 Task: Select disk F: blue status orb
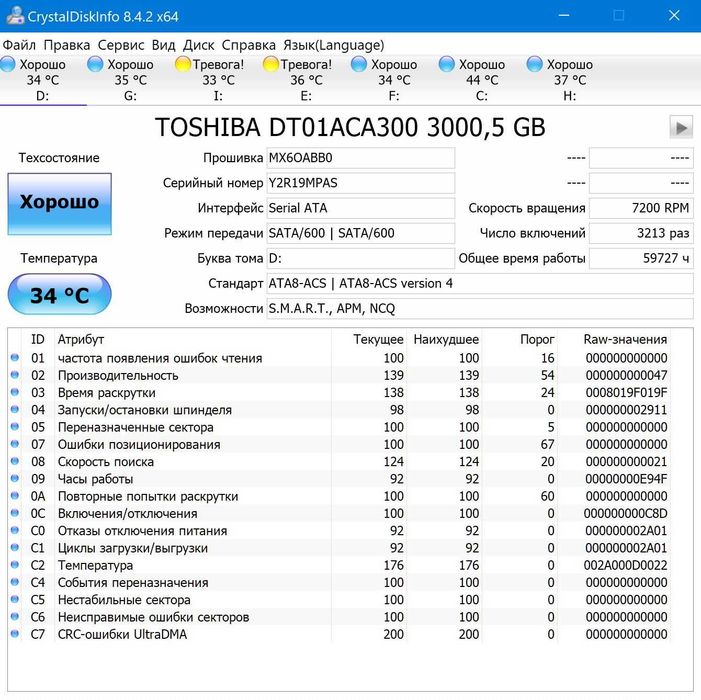tap(359, 64)
